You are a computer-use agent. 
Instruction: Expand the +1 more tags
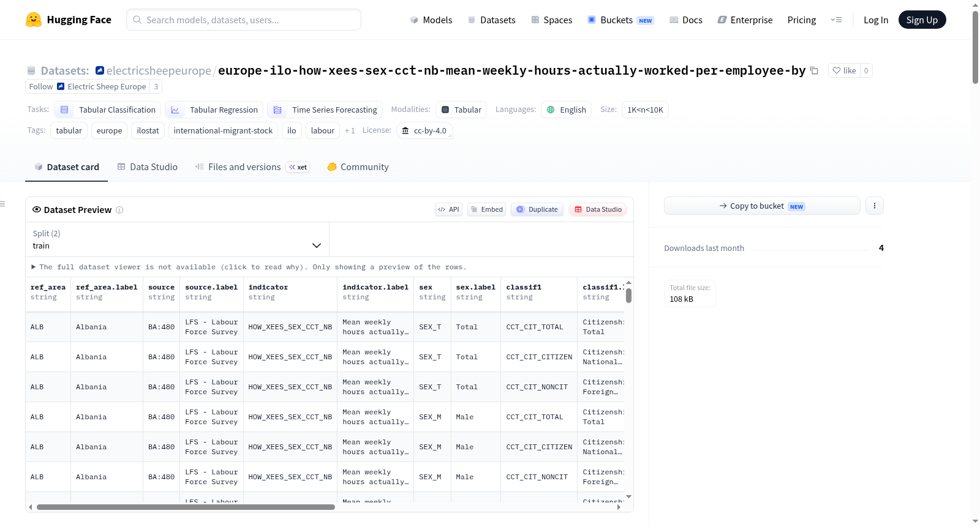tap(350, 130)
